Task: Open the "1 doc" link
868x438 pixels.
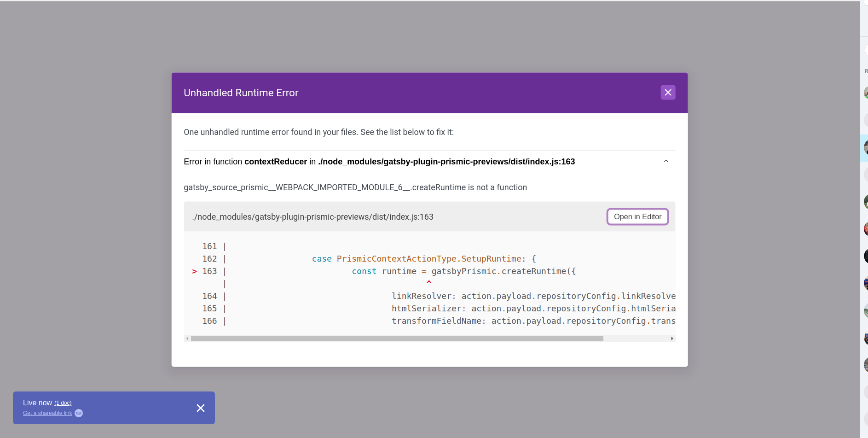Action: (63, 403)
